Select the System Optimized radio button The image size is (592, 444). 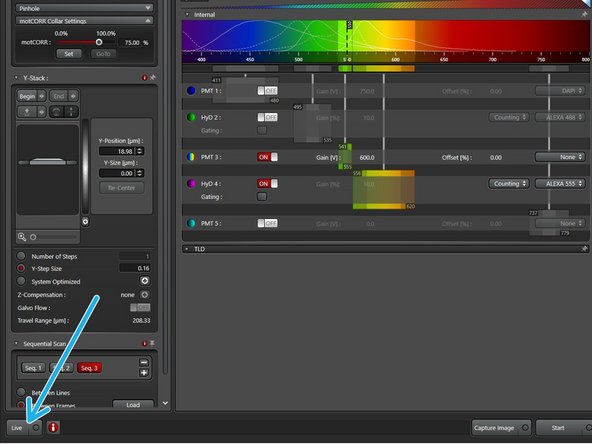(x=21, y=281)
